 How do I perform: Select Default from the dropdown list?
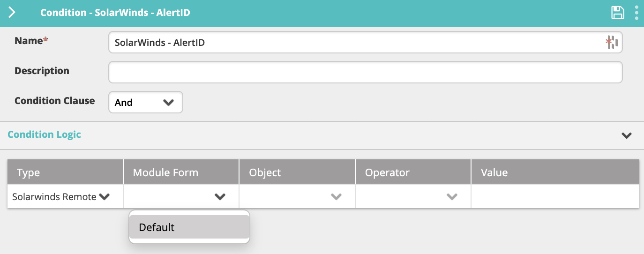(189, 227)
